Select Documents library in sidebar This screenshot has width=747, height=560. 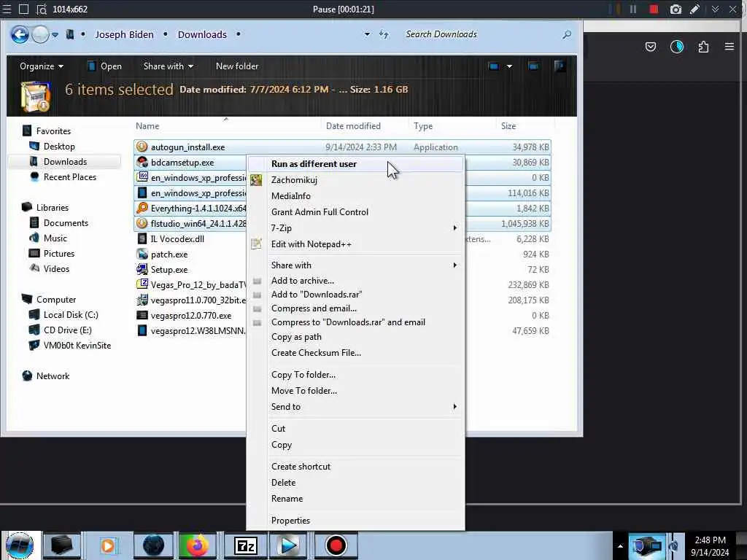(66, 223)
